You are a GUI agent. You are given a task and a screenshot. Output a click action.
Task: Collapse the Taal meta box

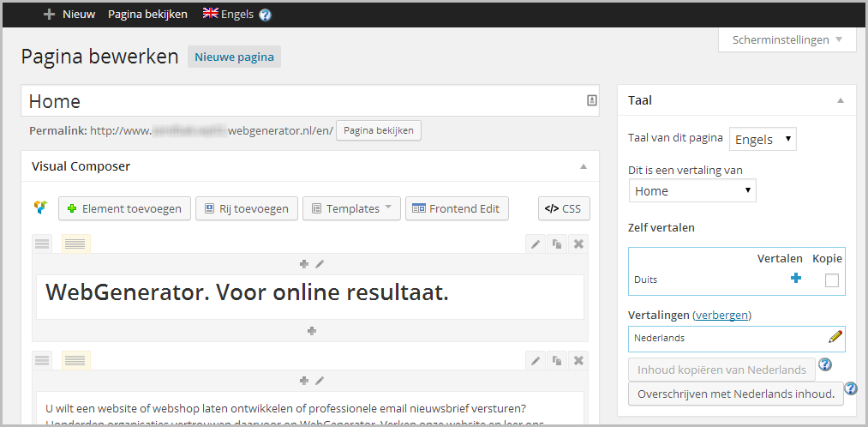pyautogui.click(x=841, y=100)
